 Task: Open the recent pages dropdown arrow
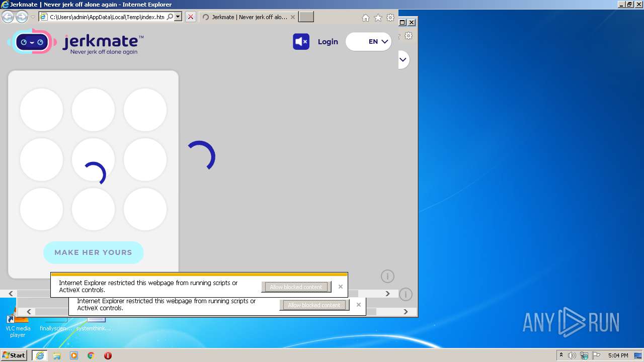[33, 17]
